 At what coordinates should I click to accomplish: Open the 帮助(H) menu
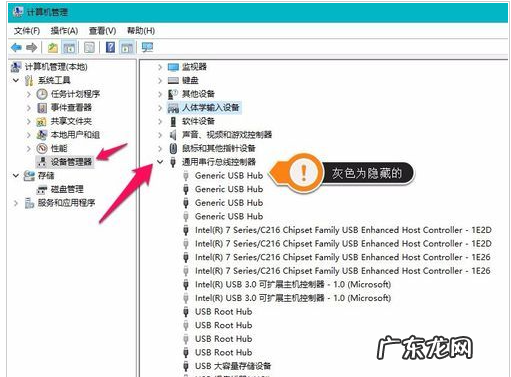pos(141,31)
